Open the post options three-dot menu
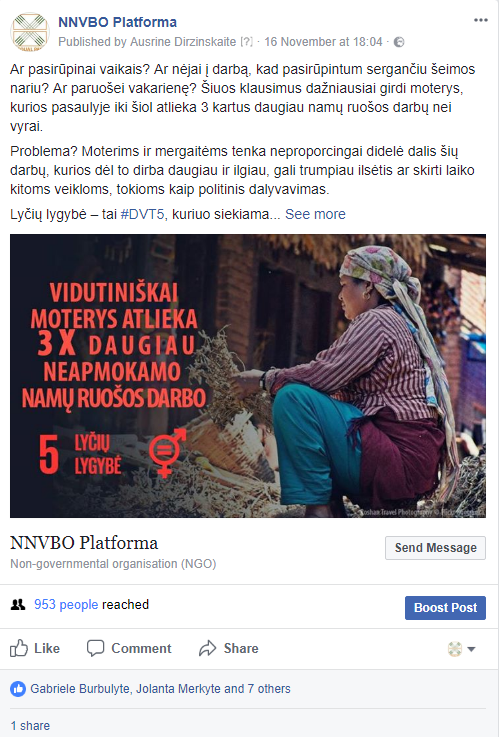The width and height of the screenshot is (499, 737). click(480, 20)
